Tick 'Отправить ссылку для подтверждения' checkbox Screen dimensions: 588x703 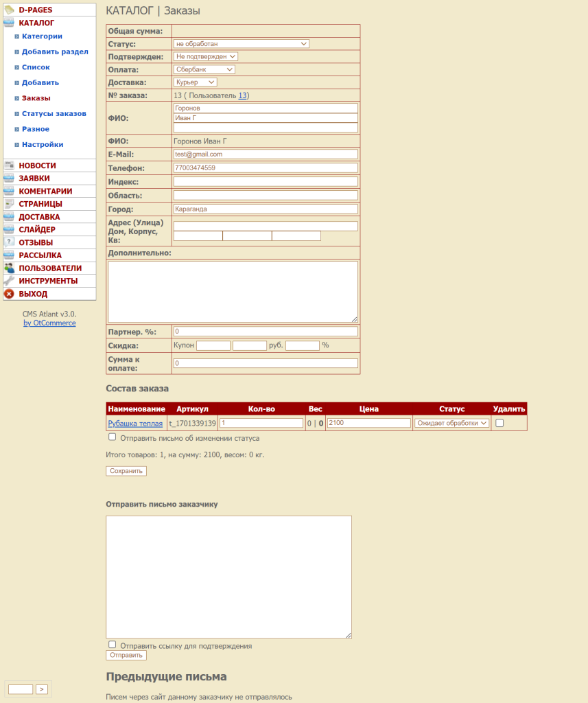tap(112, 644)
